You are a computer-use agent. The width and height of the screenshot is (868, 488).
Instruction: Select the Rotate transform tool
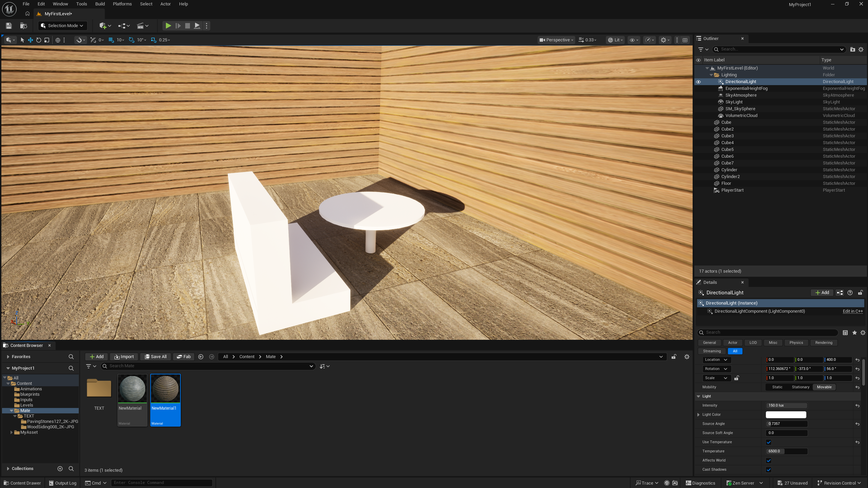[39, 40]
